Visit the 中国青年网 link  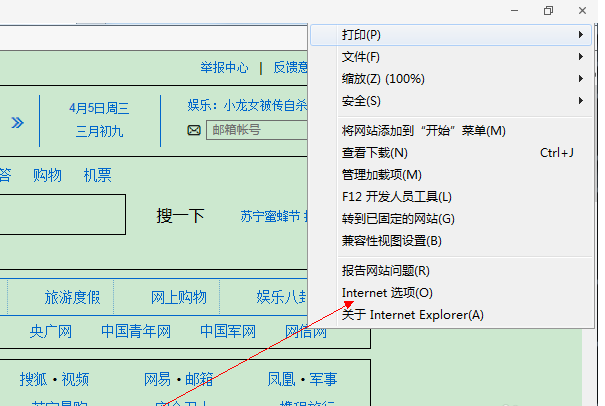point(136,332)
